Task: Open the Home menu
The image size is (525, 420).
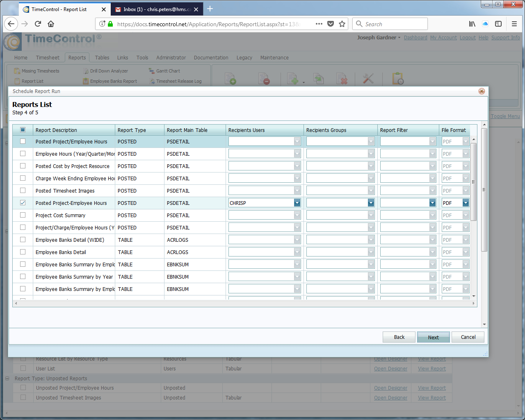Action: 21,58
